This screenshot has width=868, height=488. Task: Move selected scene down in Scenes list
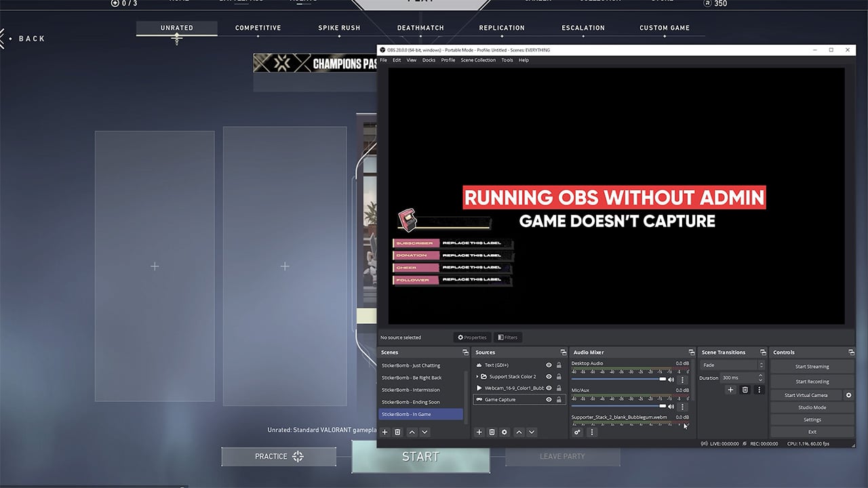425,432
